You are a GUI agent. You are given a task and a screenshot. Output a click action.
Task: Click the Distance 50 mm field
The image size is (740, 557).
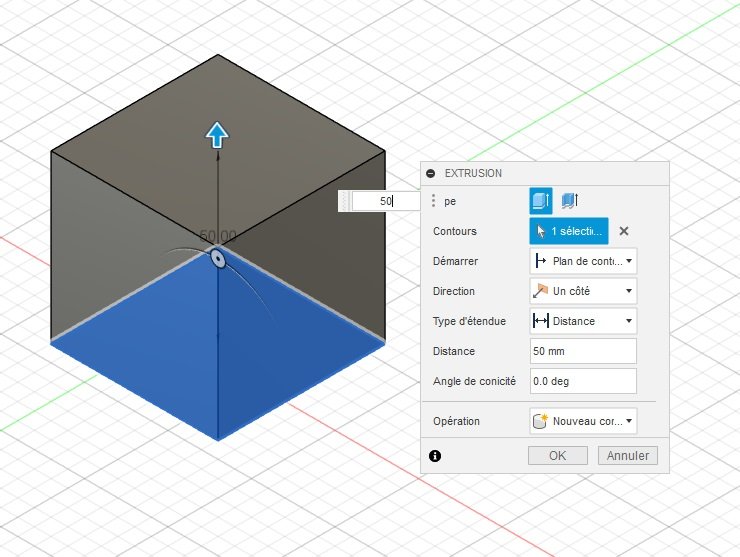583,351
